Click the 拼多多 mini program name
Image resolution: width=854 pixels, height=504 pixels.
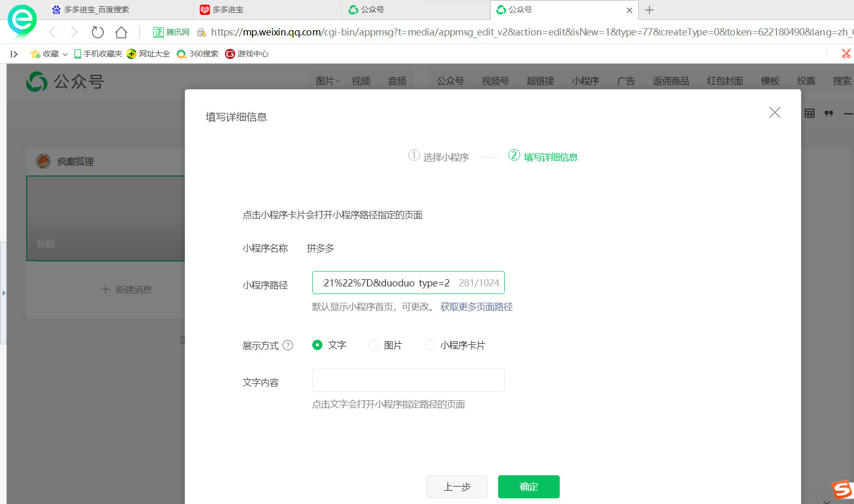click(320, 248)
